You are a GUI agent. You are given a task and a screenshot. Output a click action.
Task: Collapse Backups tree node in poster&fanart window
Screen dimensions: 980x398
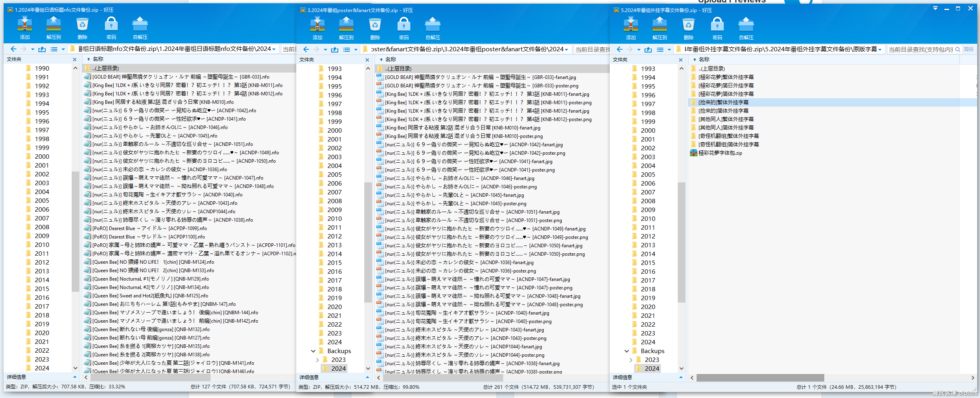[313, 351]
